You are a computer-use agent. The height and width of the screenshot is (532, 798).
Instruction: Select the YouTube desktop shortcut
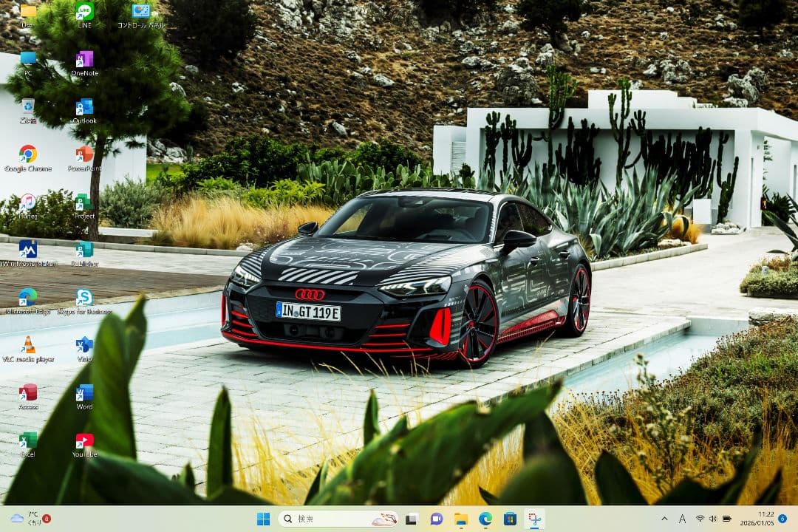pyautogui.click(x=84, y=440)
